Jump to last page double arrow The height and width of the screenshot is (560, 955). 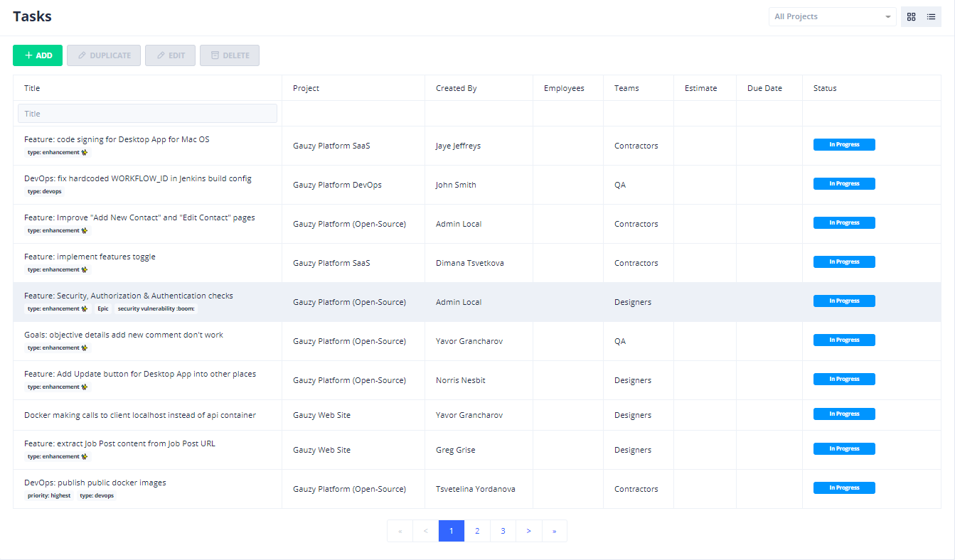(x=554, y=531)
